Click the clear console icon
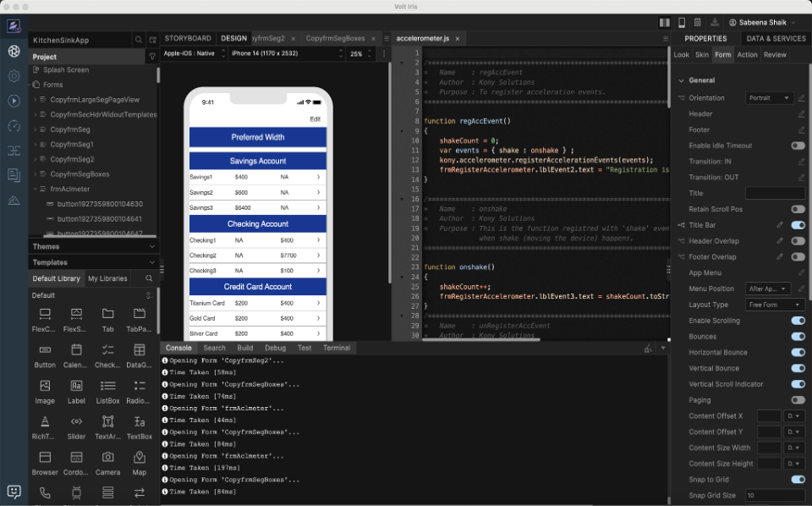This screenshot has height=506, width=812. (648, 348)
